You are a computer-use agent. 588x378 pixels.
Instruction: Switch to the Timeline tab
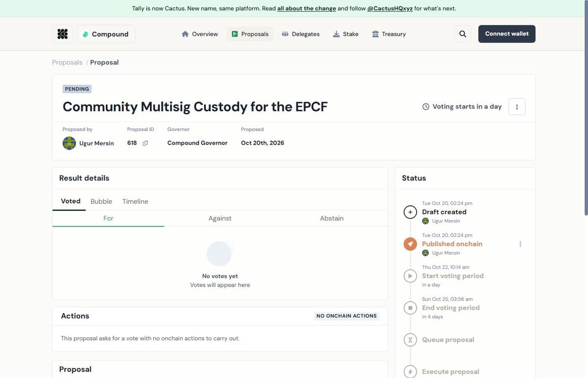pos(135,202)
